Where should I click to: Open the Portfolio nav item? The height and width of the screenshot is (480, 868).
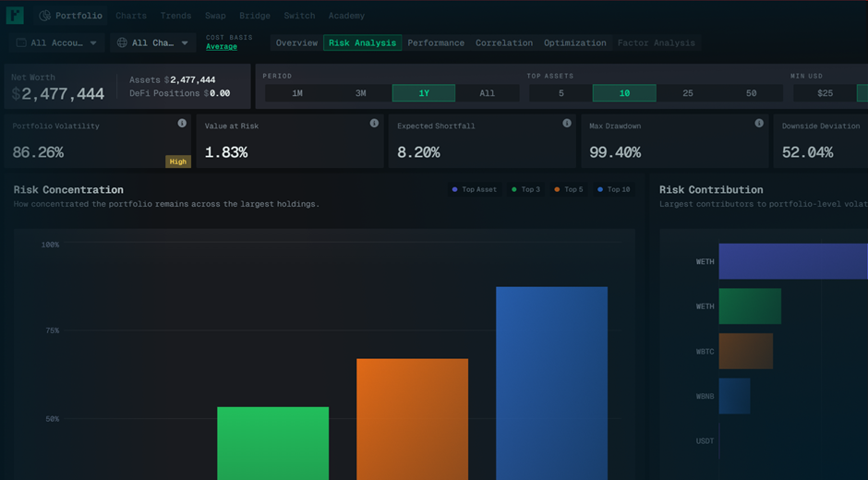tap(71, 16)
